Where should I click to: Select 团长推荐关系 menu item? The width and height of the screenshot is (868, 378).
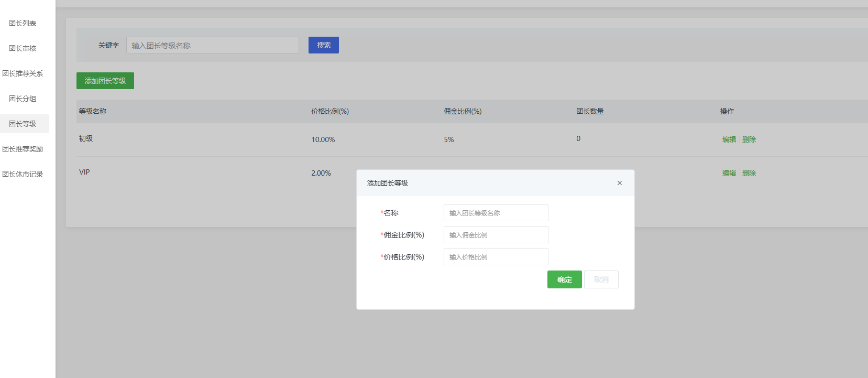[x=23, y=73]
